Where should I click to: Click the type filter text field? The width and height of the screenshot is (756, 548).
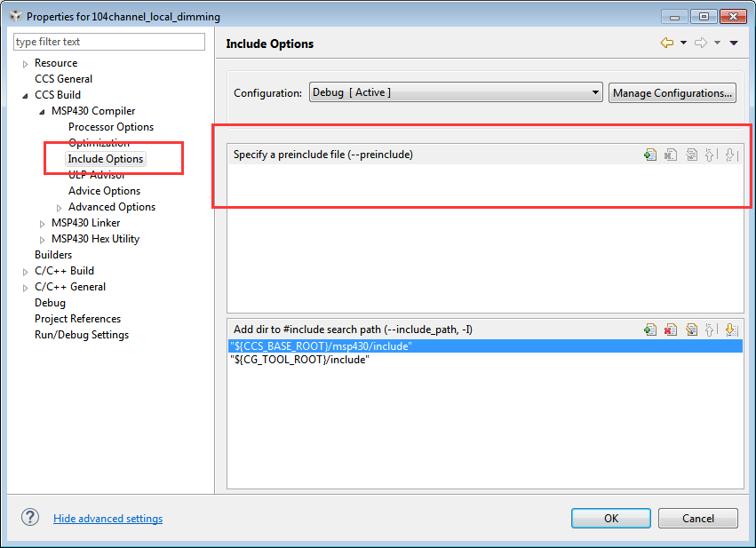(109, 42)
